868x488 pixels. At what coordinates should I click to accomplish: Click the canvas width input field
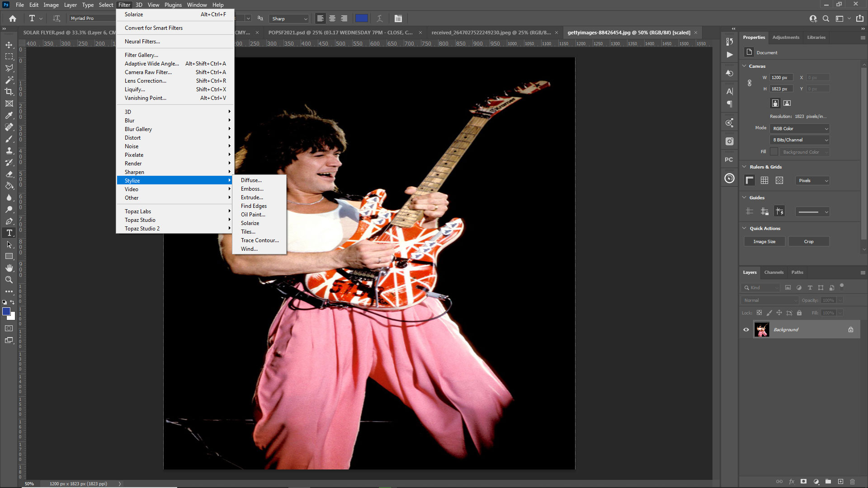click(x=781, y=78)
